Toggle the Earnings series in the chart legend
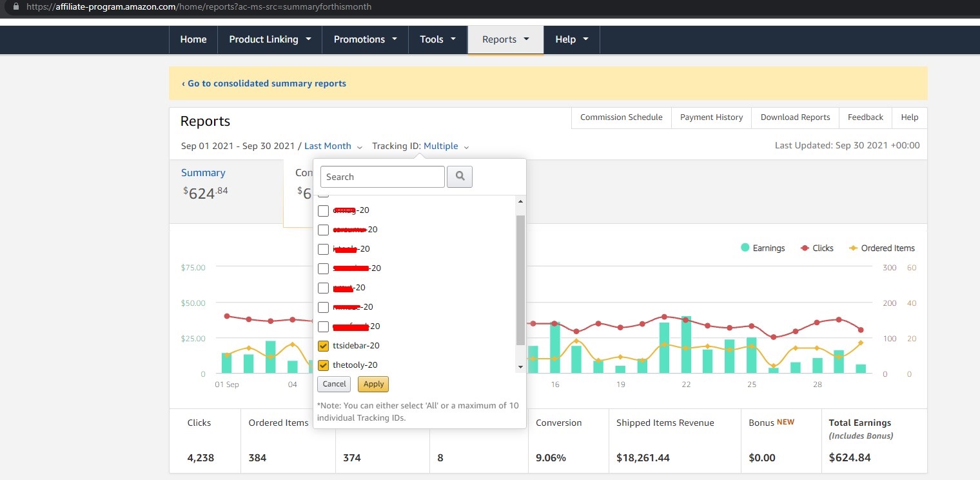980x480 pixels. click(763, 248)
